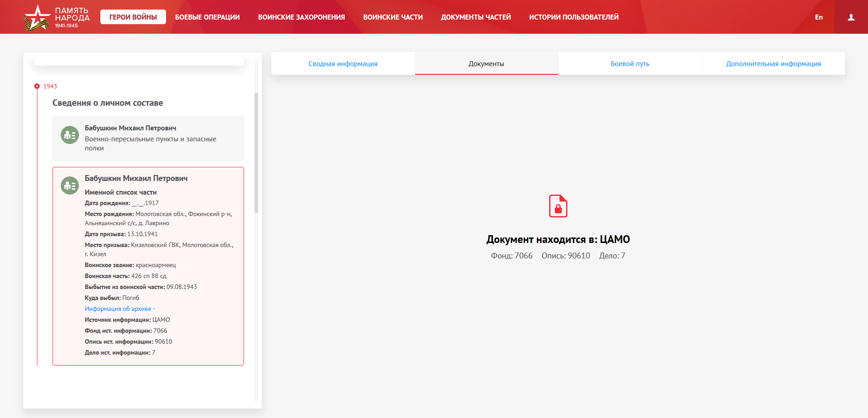Viewport: 868px width, 418px height.
Task: Click the green icon of the Именной список record
Action: [70, 186]
